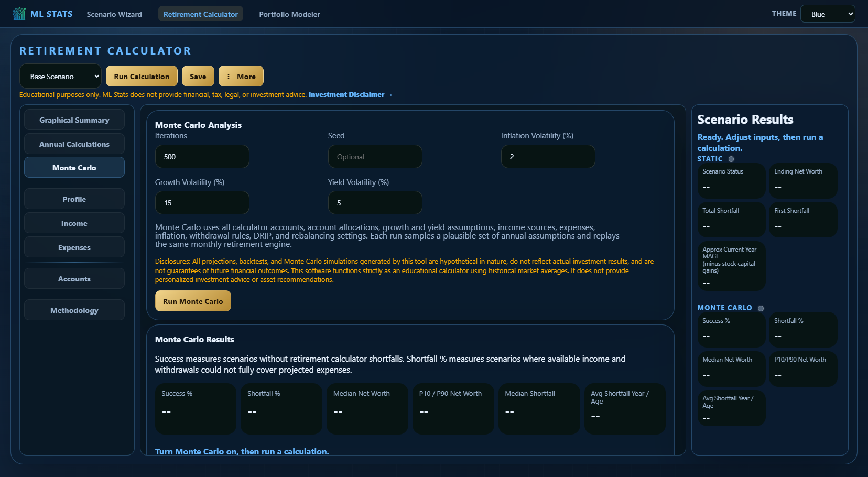Viewport: 868px width, 477px height.
Task: Click the 'Monte Carlo Analysis' heading
Action: pyautogui.click(x=198, y=125)
